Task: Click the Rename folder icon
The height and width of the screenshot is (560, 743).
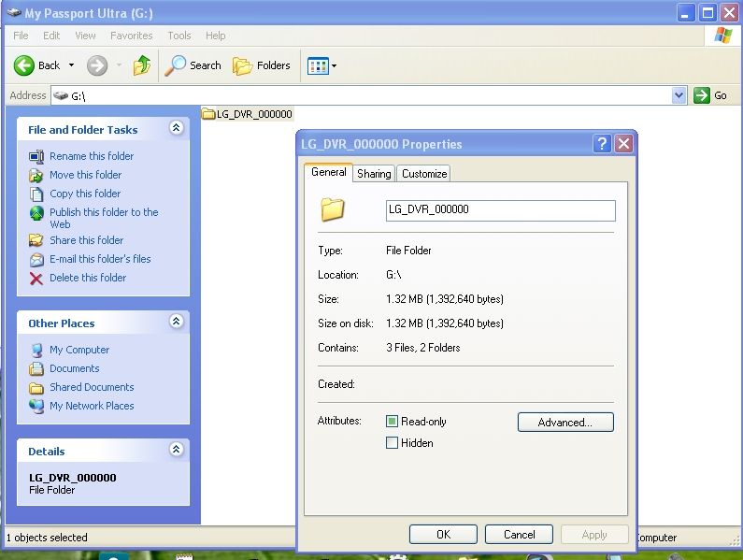Action: (36, 156)
